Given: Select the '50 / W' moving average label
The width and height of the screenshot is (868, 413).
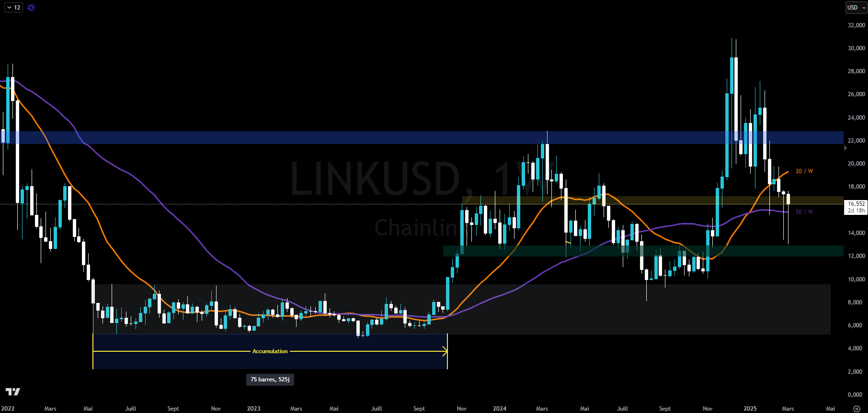Looking at the screenshot, I should coord(804,212).
